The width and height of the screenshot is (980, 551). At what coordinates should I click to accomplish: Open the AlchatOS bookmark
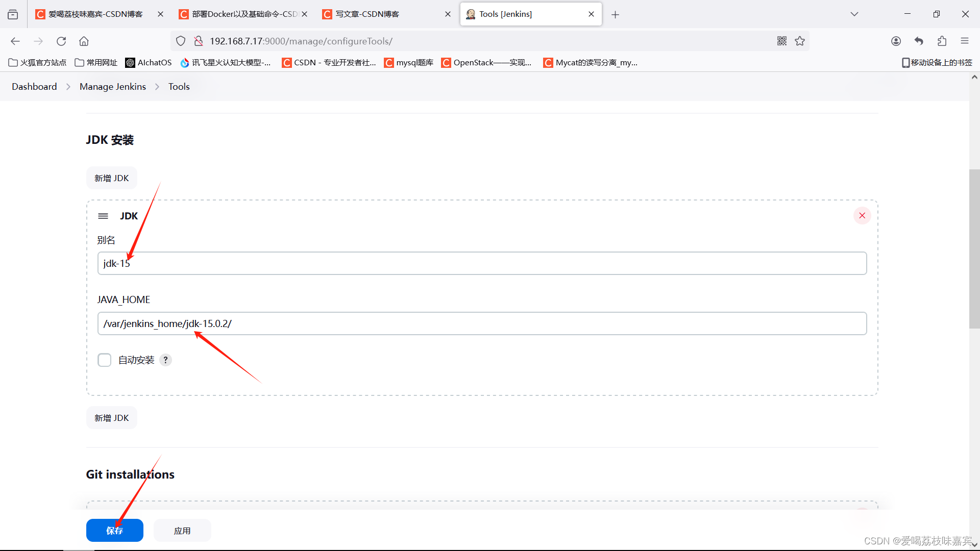(149, 63)
